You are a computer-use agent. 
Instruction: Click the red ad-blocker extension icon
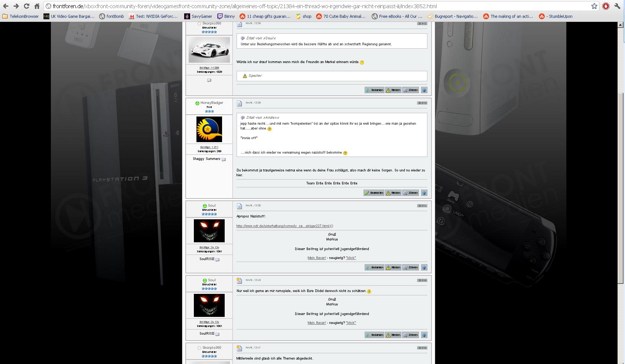click(606, 6)
